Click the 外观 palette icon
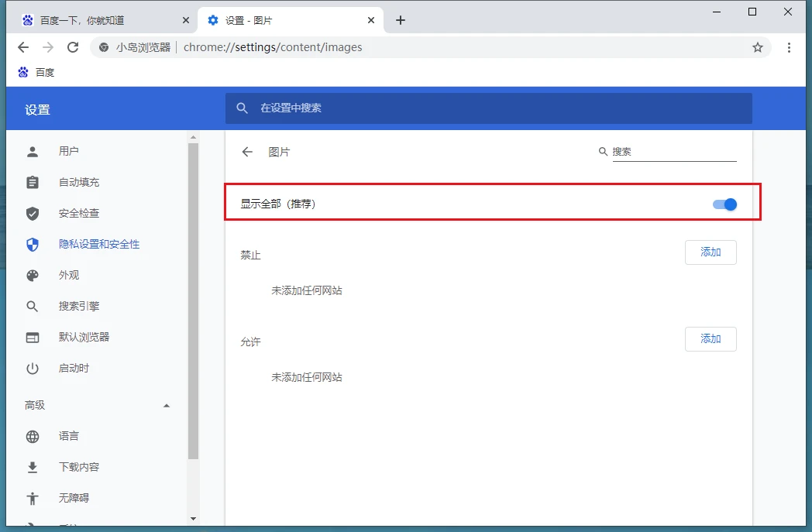 (x=33, y=276)
